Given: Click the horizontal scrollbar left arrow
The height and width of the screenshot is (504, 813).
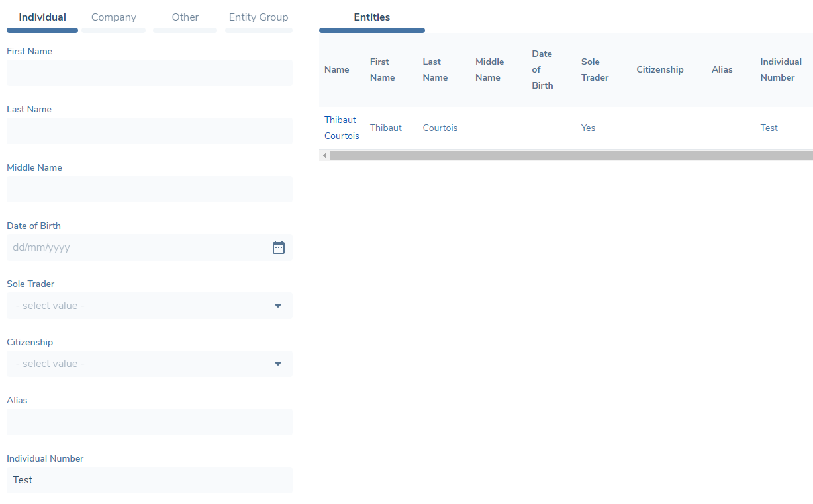Looking at the screenshot, I should point(324,156).
